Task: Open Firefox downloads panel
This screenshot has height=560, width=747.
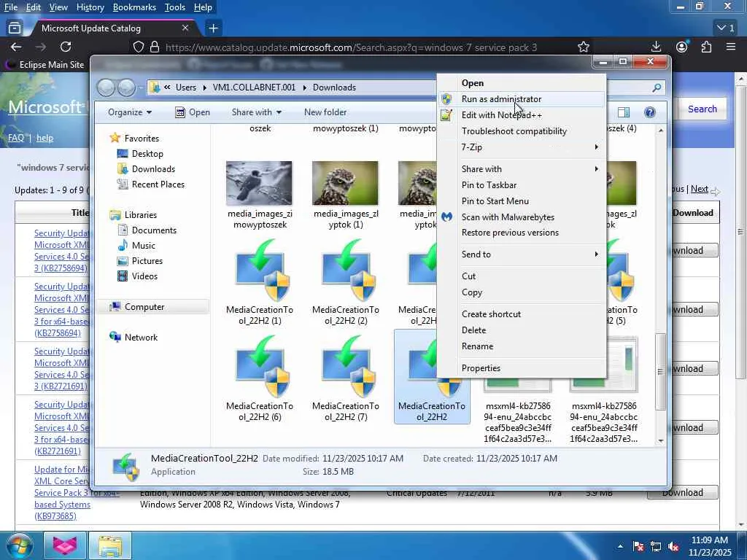Action: [656, 47]
